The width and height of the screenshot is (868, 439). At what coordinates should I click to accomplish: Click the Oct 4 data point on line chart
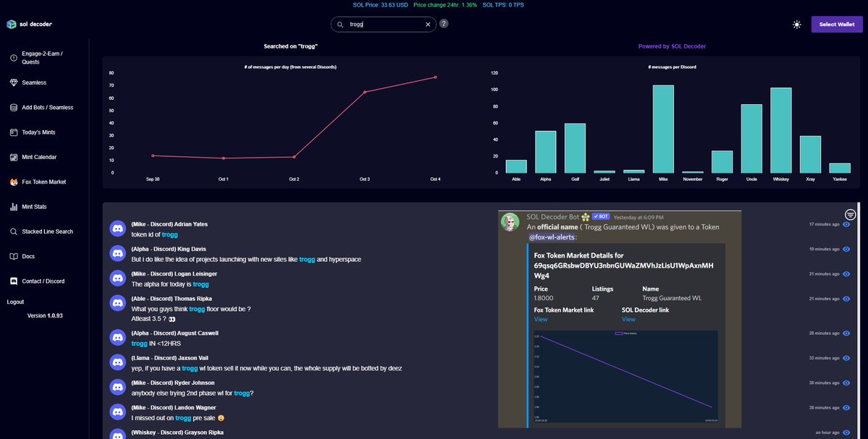[x=436, y=77]
